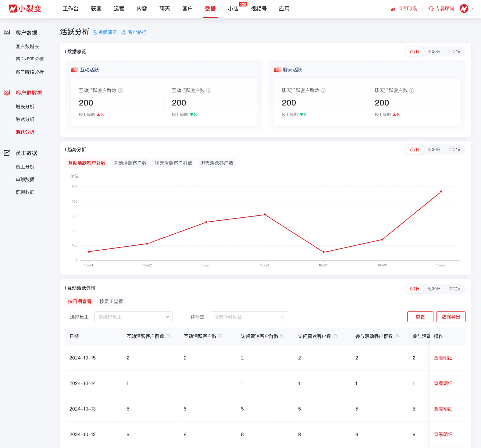Open the 聊天 top menu

pyautogui.click(x=165, y=9)
